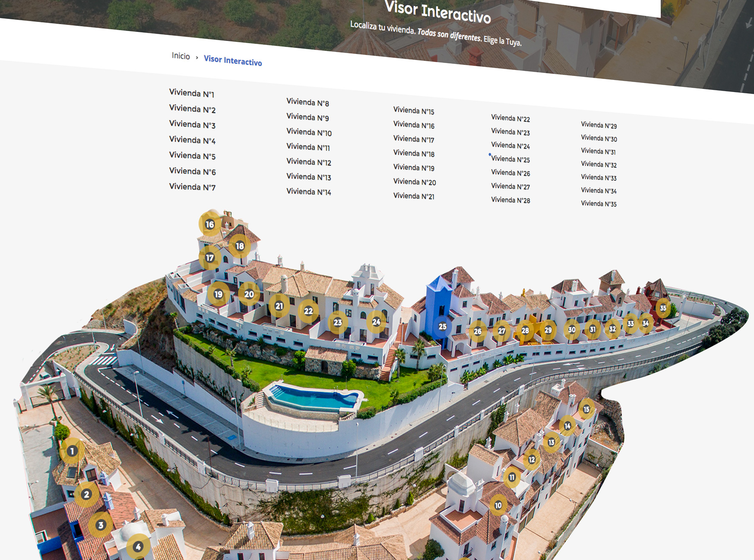754x560 pixels.
Task: Click the yellow marker 29 over the ochre house
Action: tap(548, 330)
